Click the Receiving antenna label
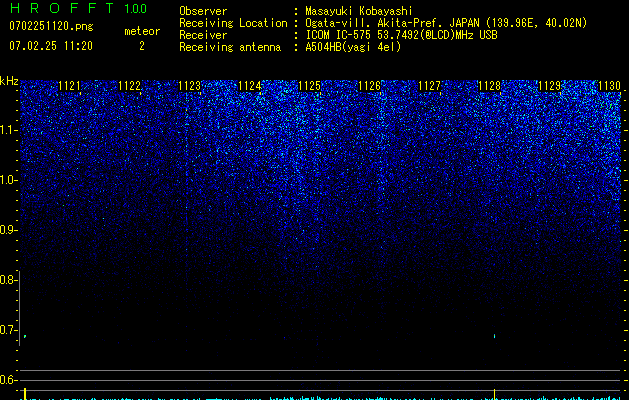Viewport: 629px width, 400px height. coord(230,47)
